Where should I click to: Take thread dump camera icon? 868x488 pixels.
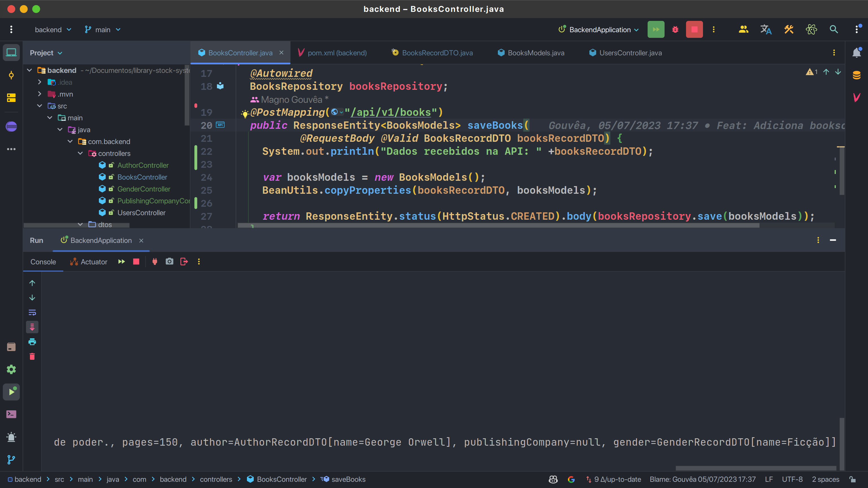tap(170, 262)
